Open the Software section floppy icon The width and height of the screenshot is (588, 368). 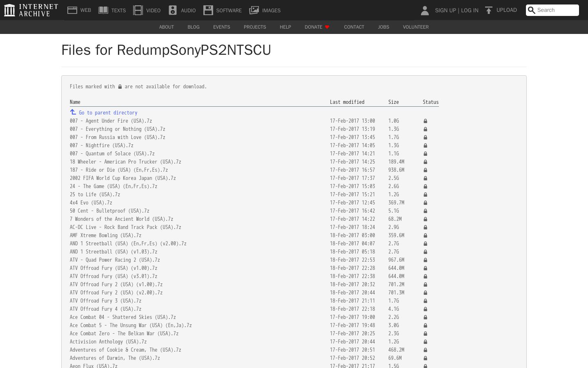[x=208, y=10]
